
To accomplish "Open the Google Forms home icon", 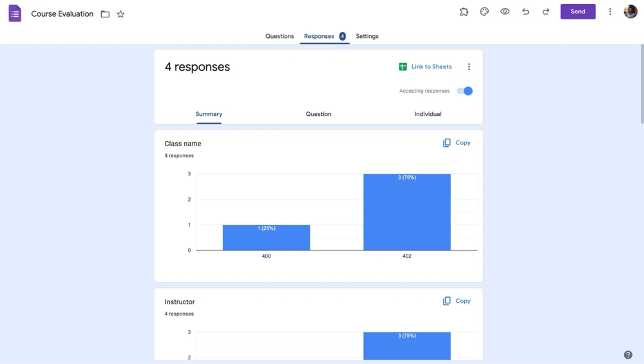I will [15, 14].
